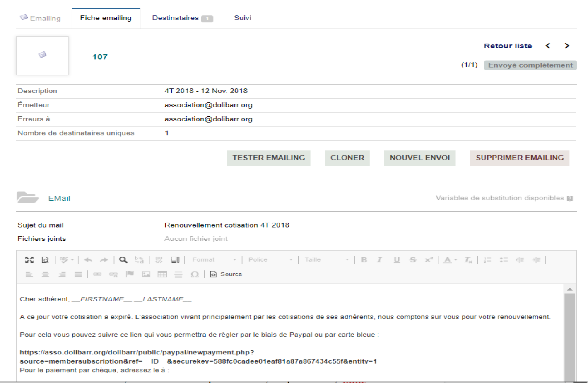Click the insert table icon
The height and width of the screenshot is (383, 588).
pyautogui.click(x=162, y=274)
